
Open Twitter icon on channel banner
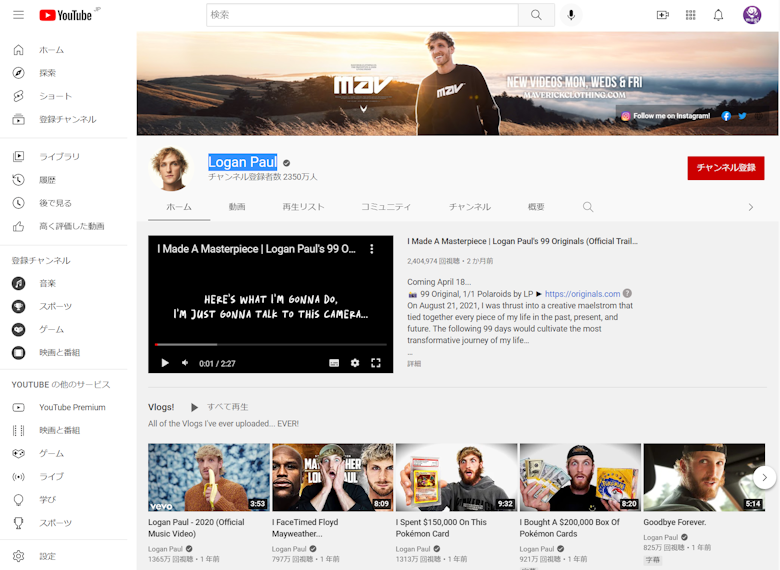[x=742, y=116]
